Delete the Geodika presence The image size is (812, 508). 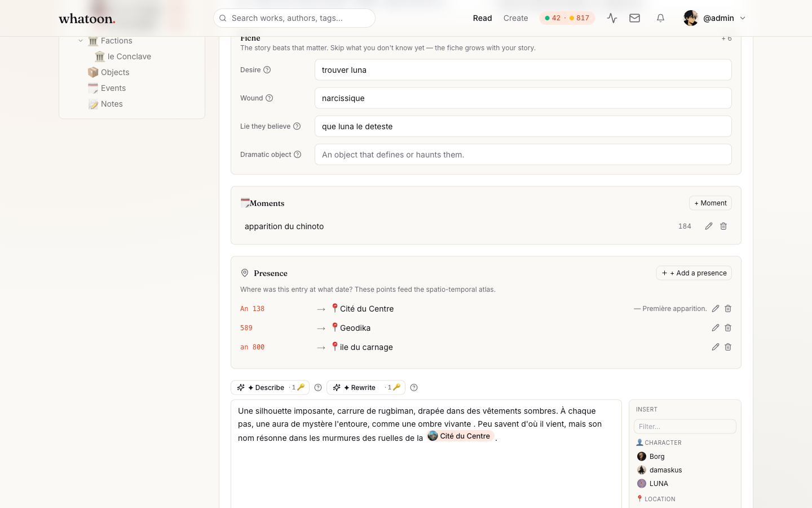(x=728, y=328)
